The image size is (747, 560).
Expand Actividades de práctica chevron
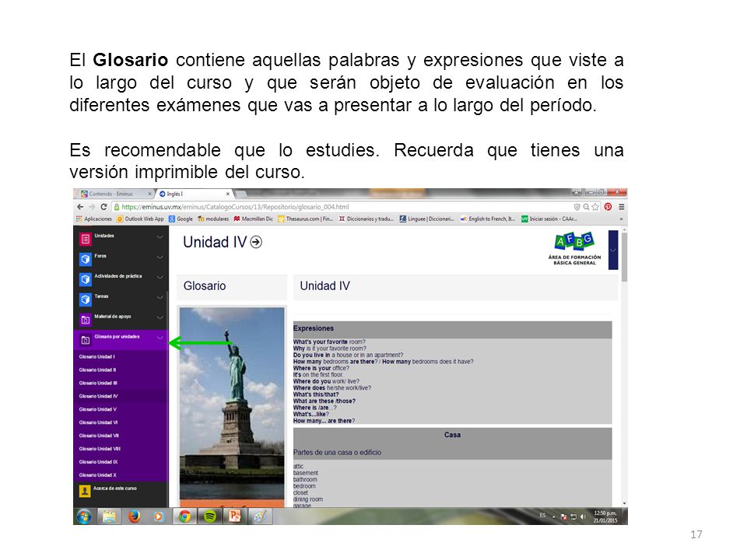[160, 277]
